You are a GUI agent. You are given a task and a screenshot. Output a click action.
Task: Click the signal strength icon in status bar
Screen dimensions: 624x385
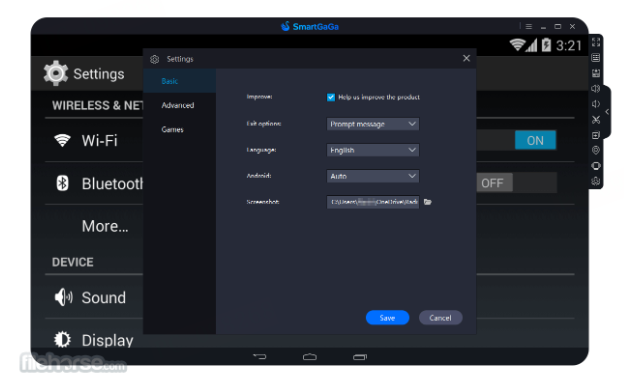(x=531, y=45)
